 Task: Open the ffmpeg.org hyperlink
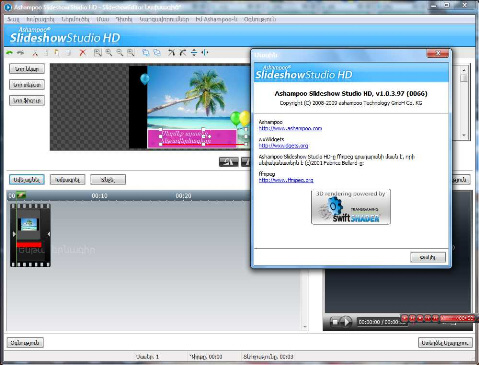coord(286,180)
